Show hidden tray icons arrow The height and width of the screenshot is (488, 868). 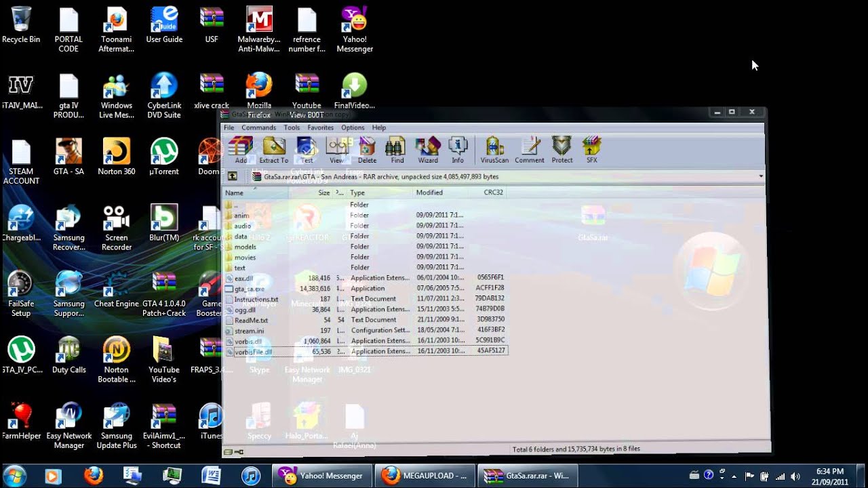pyautogui.click(x=734, y=476)
